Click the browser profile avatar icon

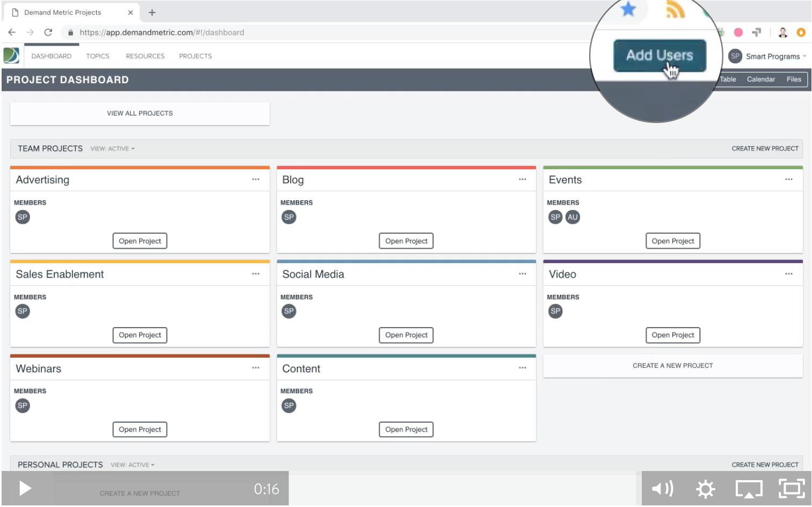[783, 32]
